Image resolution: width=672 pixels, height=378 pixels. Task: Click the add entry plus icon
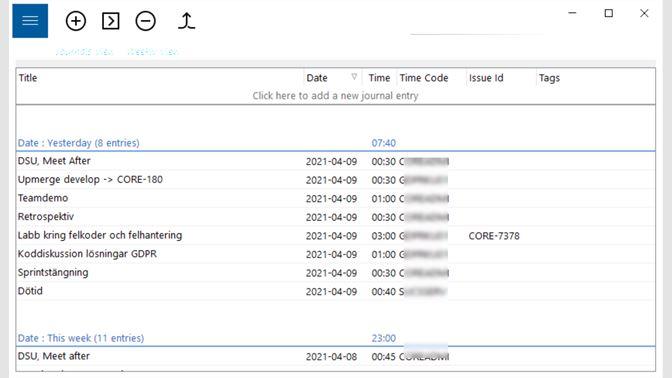pyautogui.click(x=76, y=21)
